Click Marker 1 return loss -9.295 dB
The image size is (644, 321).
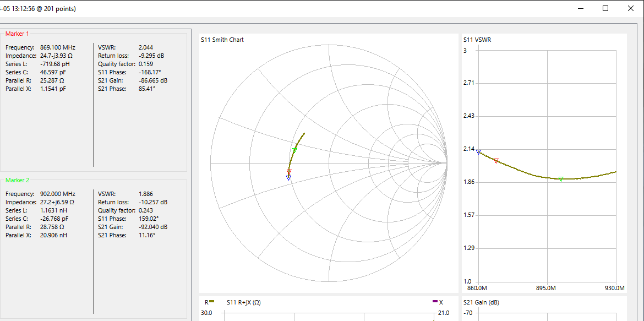pyautogui.click(x=151, y=56)
